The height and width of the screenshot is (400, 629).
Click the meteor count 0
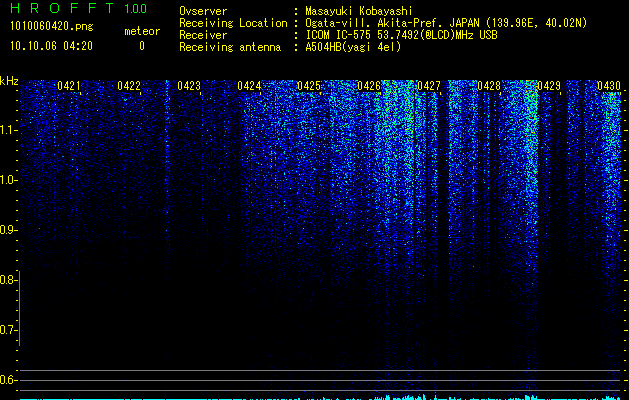pos(142,46)
